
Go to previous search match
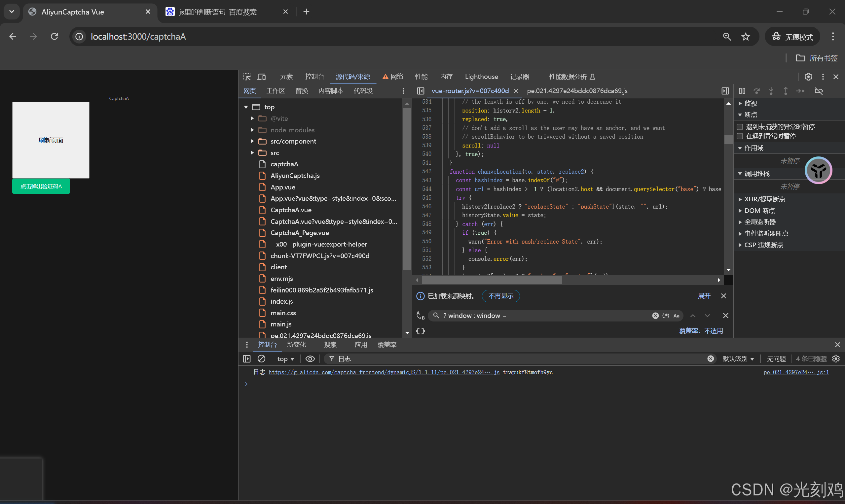point(693,316)
